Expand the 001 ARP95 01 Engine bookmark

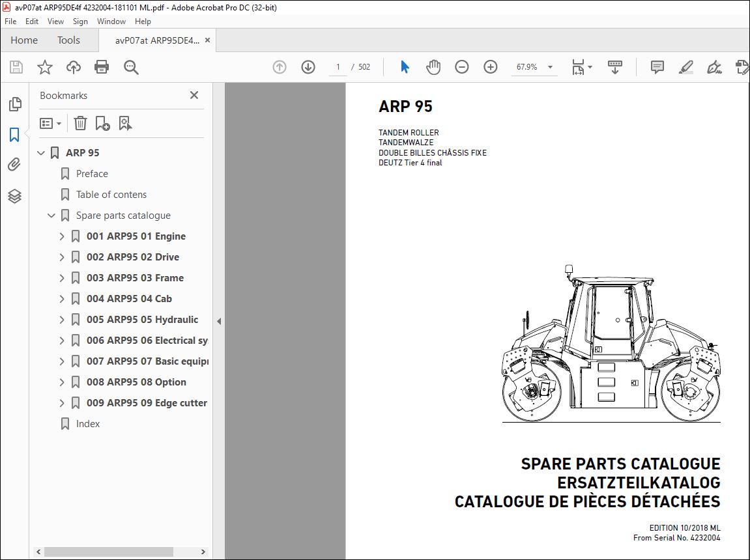62,236
